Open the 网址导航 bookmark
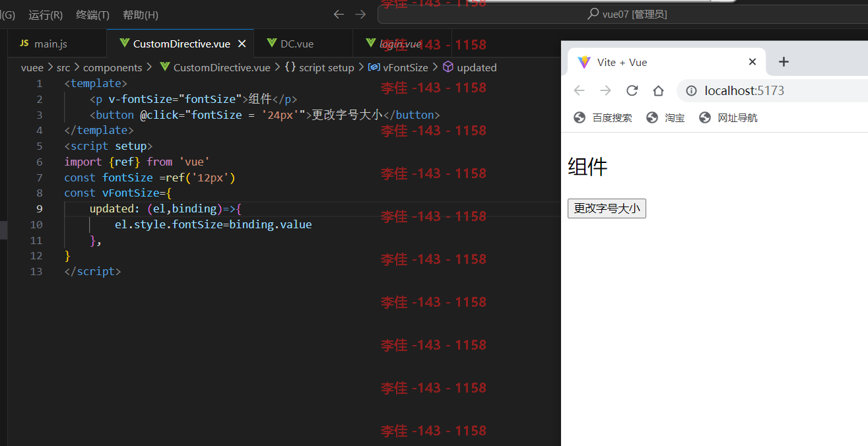 click(728, 117)
